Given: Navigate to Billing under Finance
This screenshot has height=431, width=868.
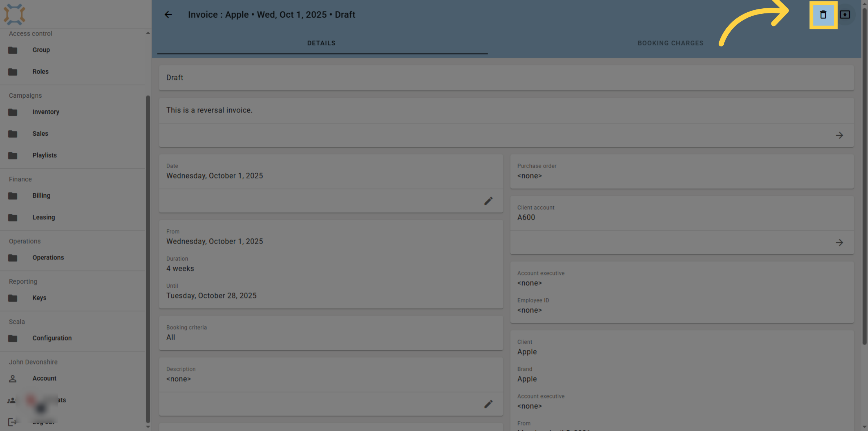Looking at the screenshot, I should [41, 195].
